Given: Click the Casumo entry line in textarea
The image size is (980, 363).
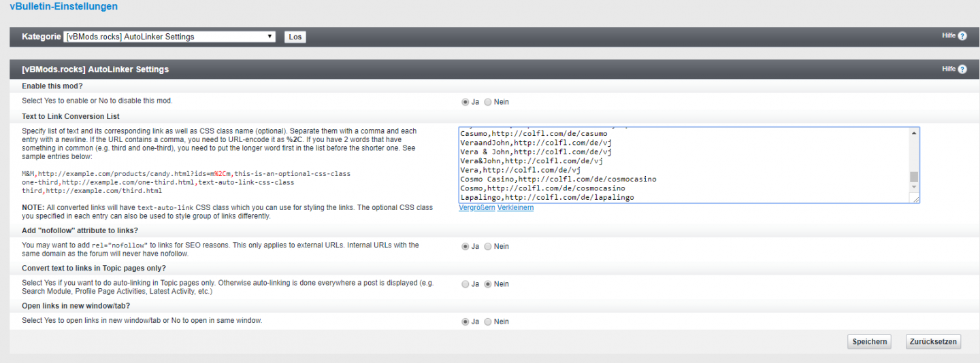Looking at the screenshot, I should (534, 134).
